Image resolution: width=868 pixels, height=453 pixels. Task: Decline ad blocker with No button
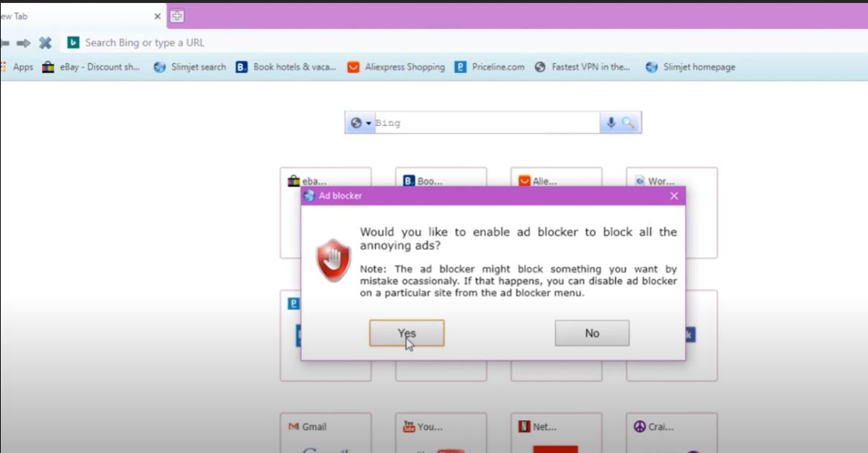coord(592,333)
